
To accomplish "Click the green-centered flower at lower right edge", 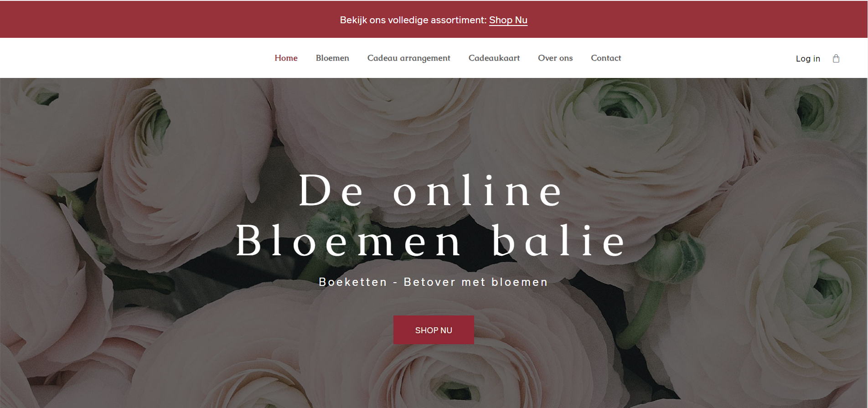I will point(825,283).
